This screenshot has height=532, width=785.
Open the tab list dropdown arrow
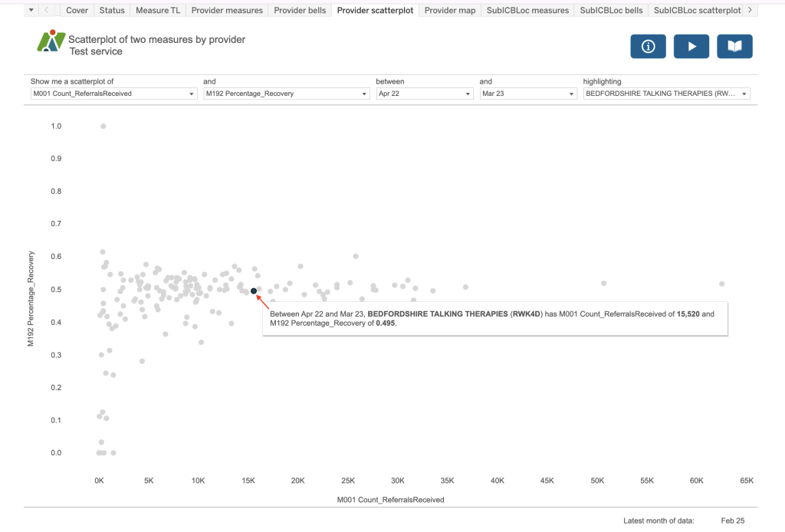[31, 10]
